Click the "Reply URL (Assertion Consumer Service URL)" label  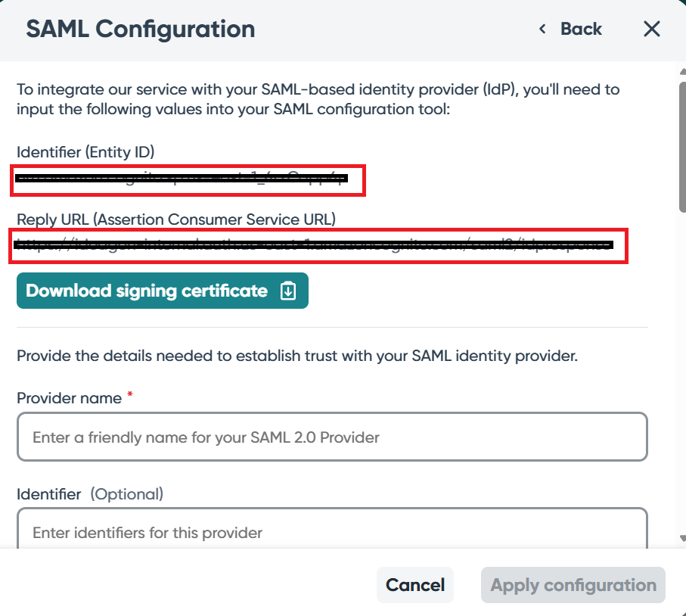click(x=175, y=219)
